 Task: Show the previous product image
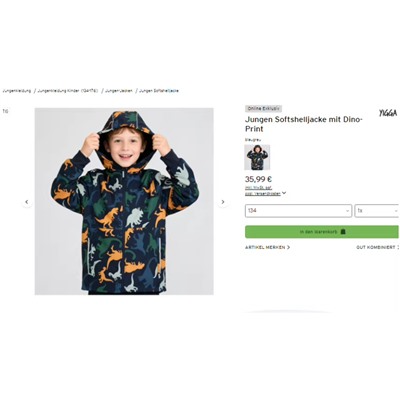click(x=27, y=202)
